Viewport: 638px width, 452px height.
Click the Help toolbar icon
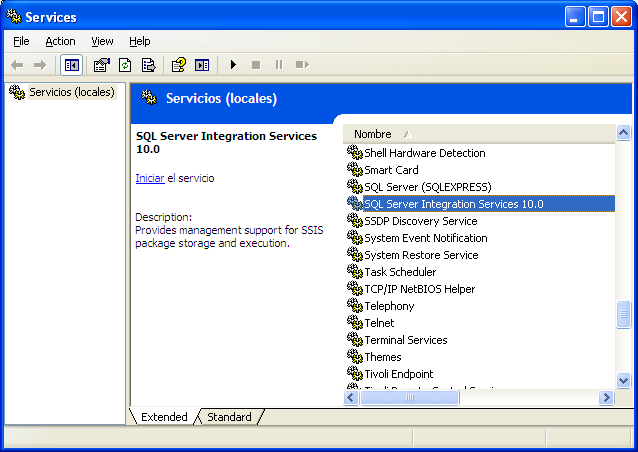(x=178, y=65)
